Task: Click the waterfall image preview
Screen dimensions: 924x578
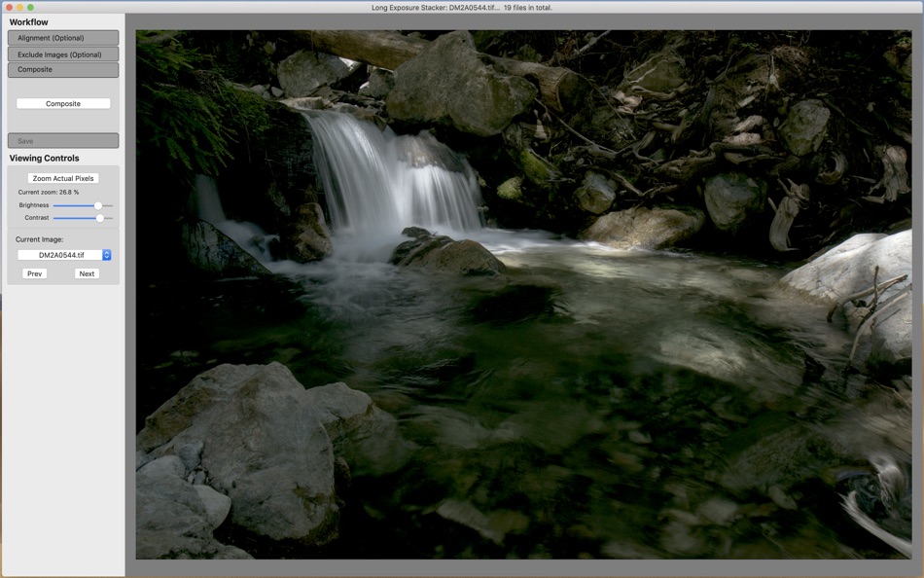Action: pos(525,292)
